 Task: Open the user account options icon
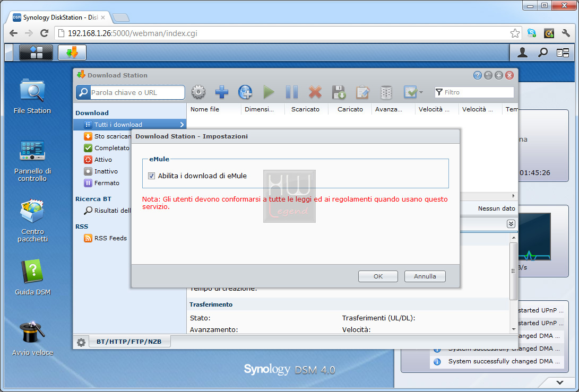522,53
